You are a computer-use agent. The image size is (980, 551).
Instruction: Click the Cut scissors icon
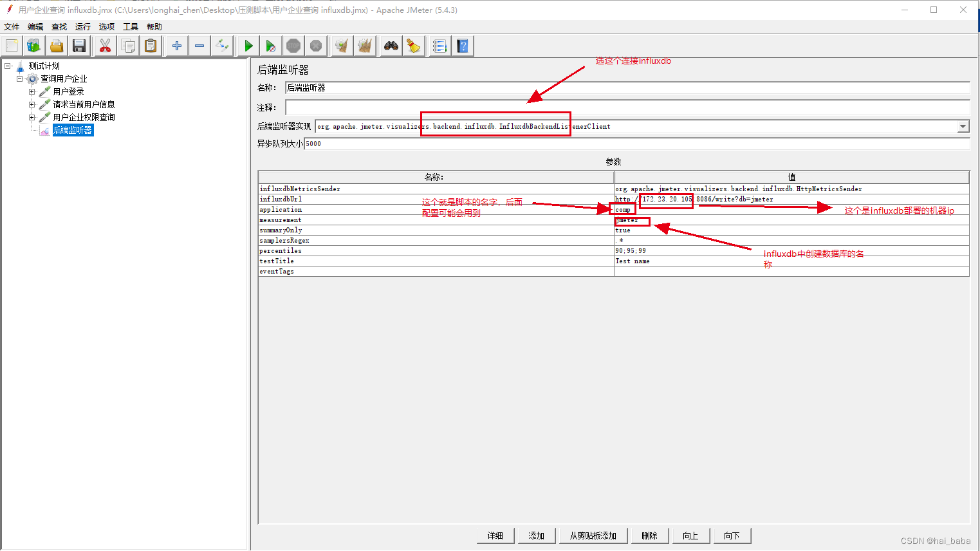point(105,46)
